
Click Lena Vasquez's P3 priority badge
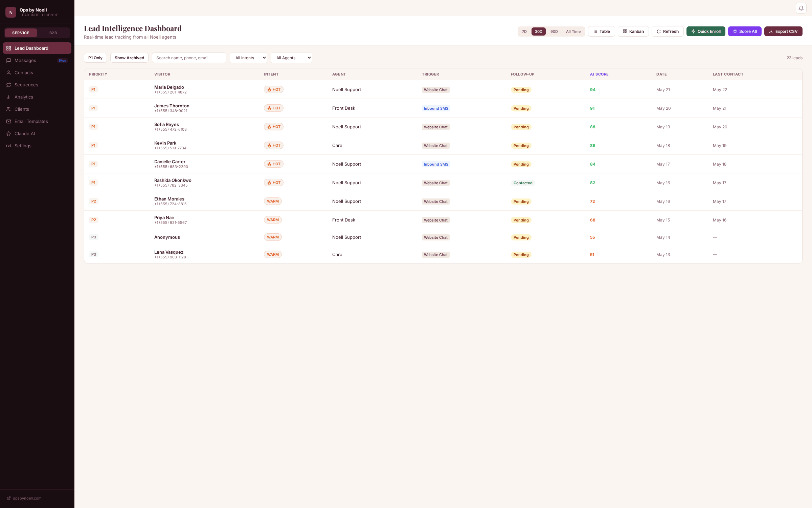click(94, 255)
